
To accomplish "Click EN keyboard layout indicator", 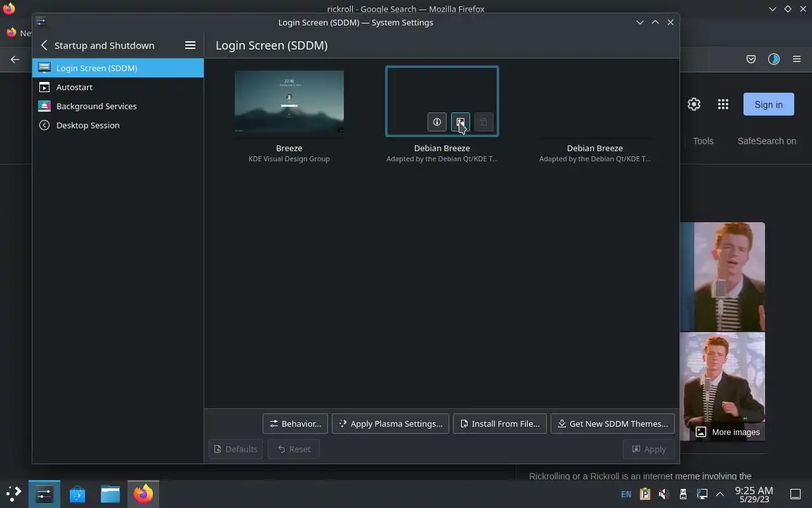I will pyautogui.click(x=626, y=494).
